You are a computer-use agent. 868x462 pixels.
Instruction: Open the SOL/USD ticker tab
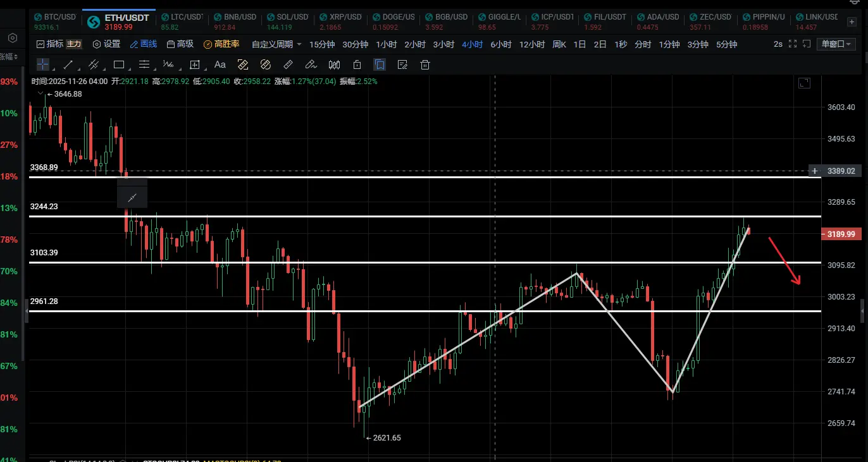pos(287,21)
